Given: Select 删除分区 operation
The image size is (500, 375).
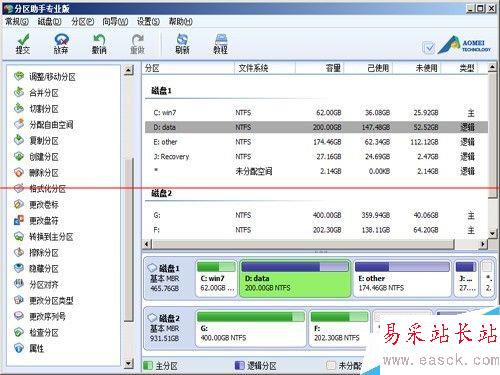Looking at the screenshot, I should (36, 173).
